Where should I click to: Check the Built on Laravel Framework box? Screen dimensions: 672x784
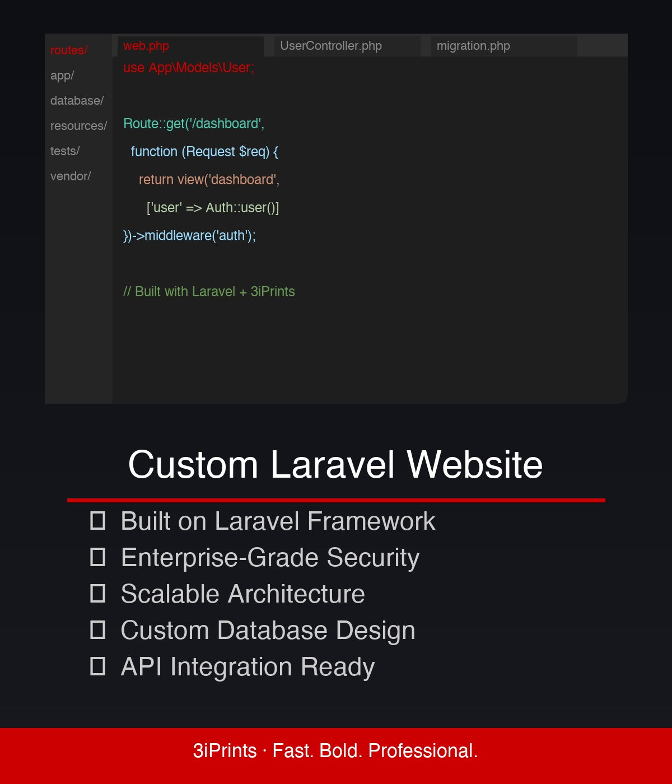click(99, 521)
